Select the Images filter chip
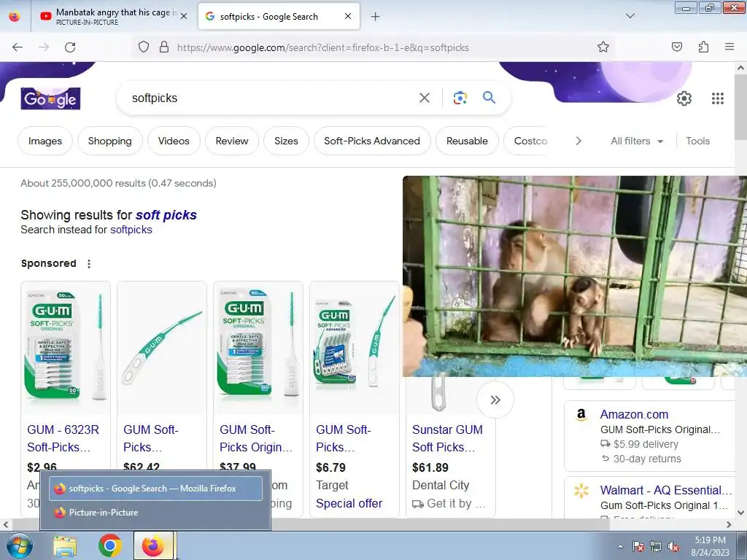Screen dimensions: 747x560 (x=45, y=141)
